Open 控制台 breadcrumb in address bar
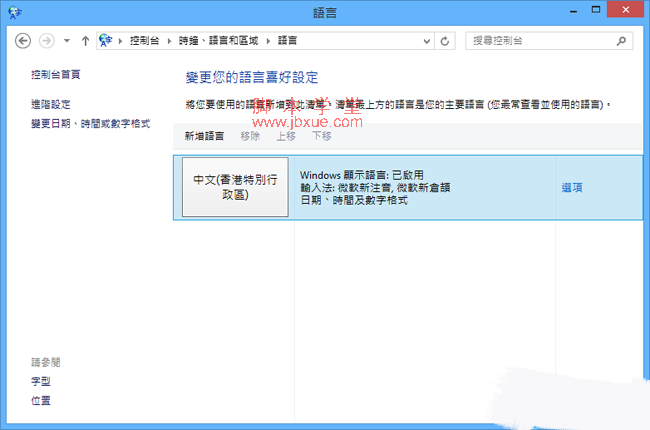Image resolution: width=650 pixels, height=430 pixels. coord(144,41)
